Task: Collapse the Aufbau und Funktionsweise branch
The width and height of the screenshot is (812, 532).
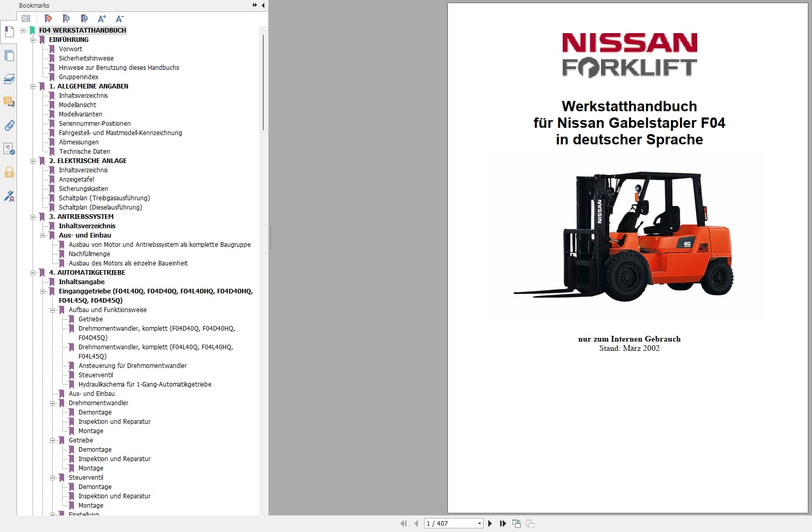Action: coord(53,310)
